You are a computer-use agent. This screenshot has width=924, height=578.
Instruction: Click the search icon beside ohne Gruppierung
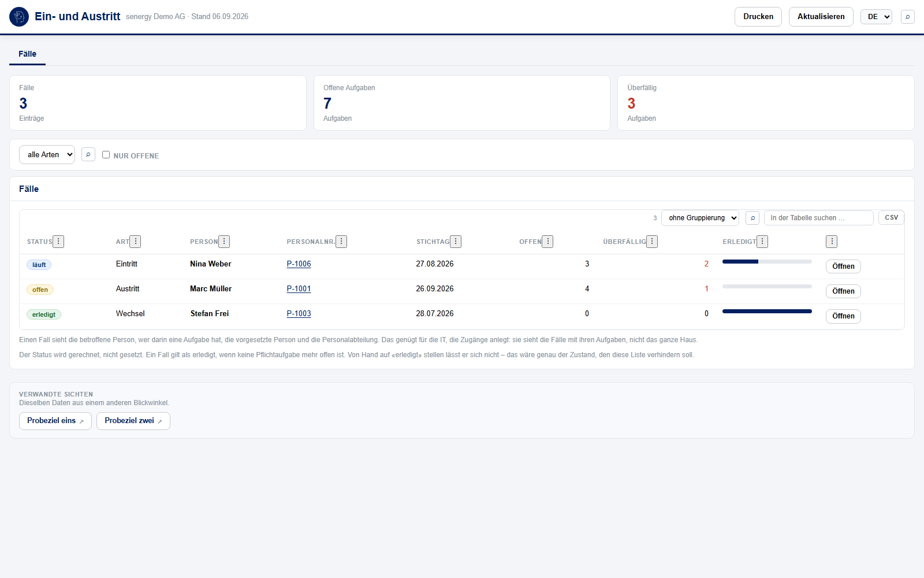[x=752, y=218]
